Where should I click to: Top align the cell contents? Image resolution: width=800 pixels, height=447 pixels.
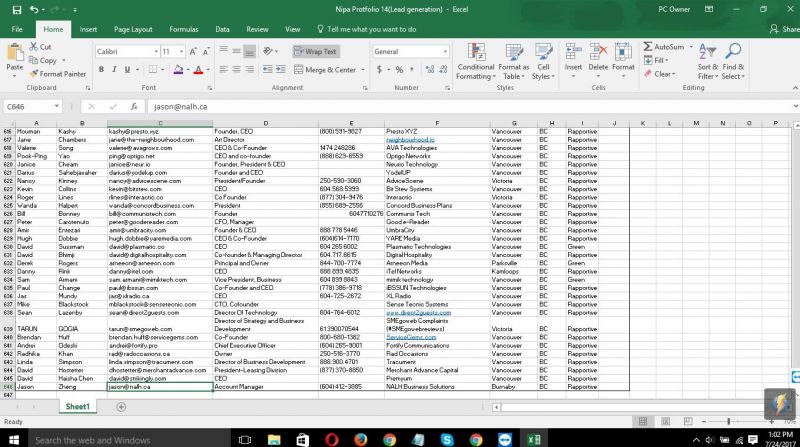coord(223,50)
